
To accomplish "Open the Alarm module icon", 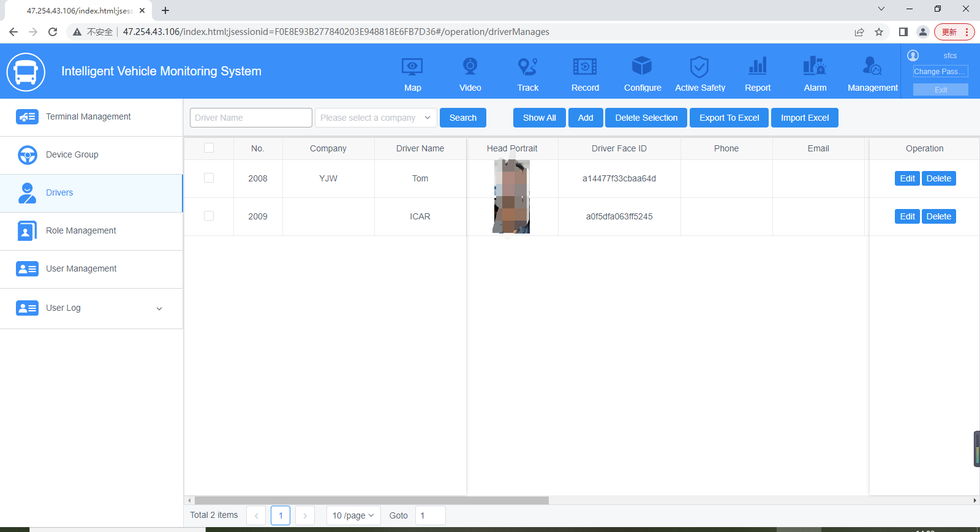I will 815,66.
